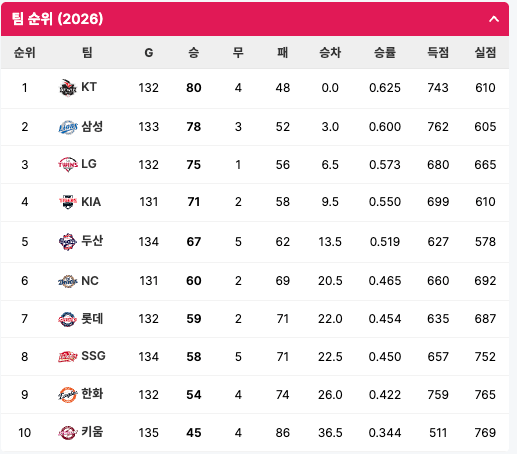The image size is (517, 454).
Task: Click the 팀 순위 (2026) header title
Action: (57, 19)
